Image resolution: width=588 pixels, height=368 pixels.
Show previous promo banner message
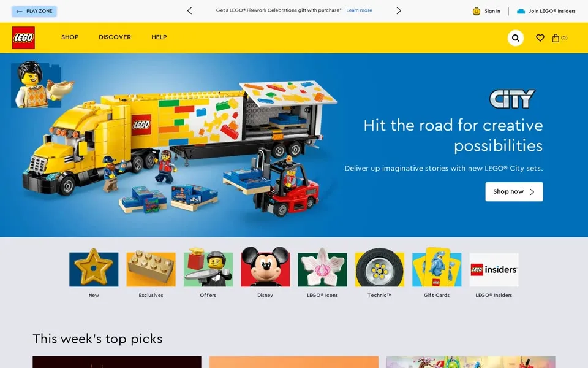(x=189, y=10)
